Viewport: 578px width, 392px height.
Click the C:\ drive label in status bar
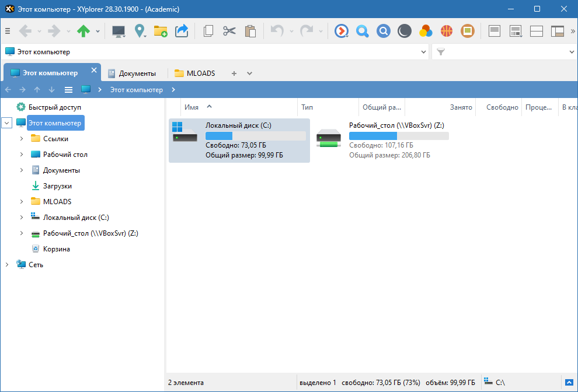click(x=500, y=383)
